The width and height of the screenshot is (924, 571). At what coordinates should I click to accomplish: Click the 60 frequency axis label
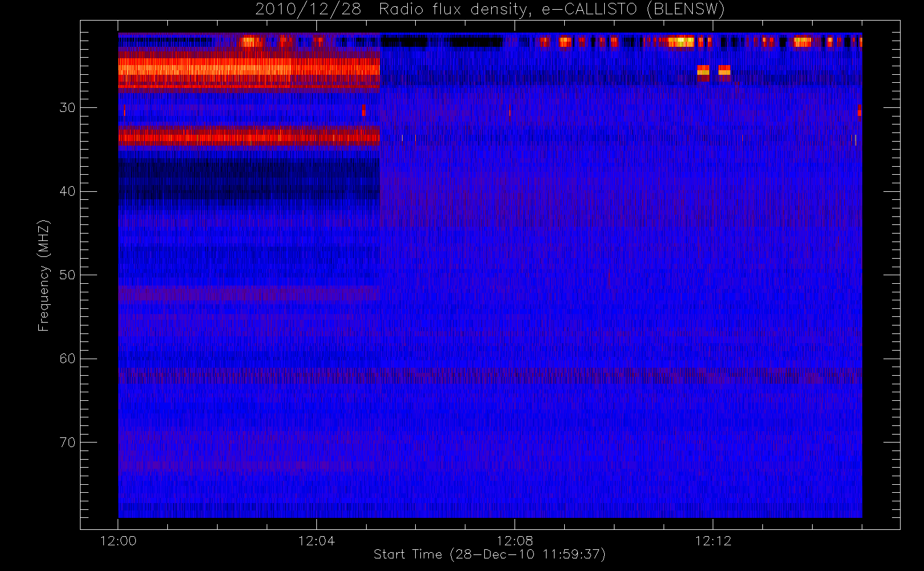pos(67,359)
